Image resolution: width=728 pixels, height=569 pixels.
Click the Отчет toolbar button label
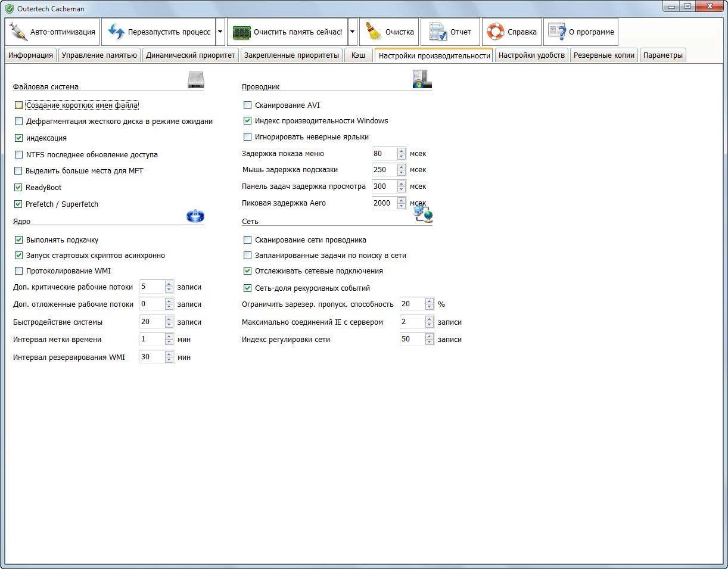pyautogui.click(x=461, y=32)
